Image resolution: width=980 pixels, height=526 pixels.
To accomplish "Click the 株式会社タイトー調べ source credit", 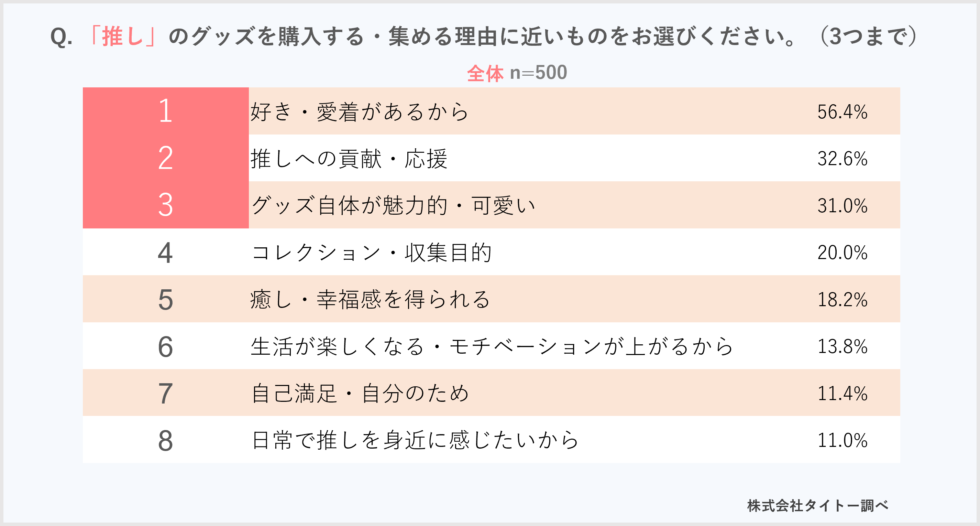I will pos(817,505).
